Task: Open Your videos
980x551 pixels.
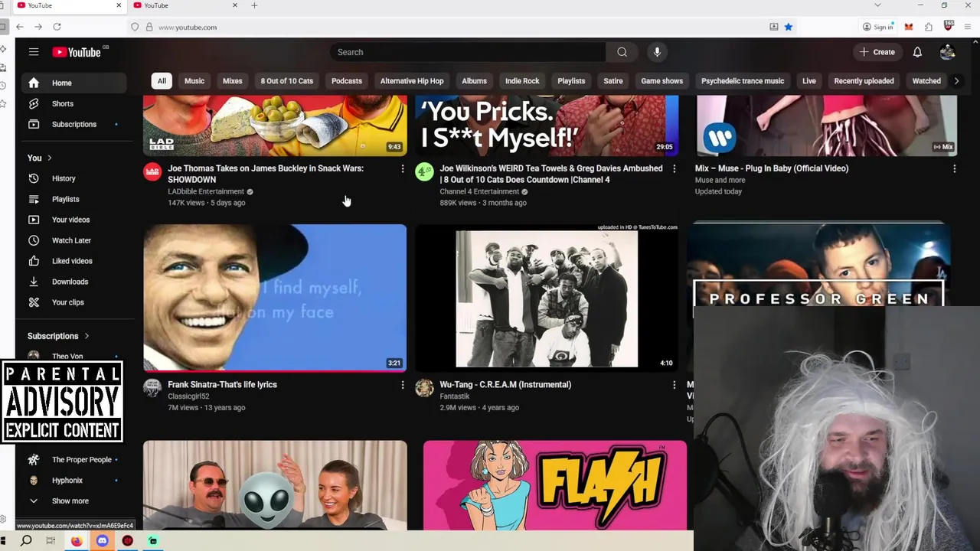Action: (70, 220)
